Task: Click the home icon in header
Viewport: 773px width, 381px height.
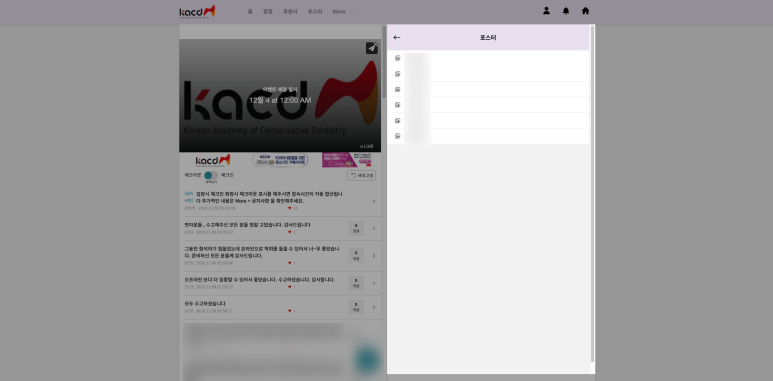Action: point(585,10)
